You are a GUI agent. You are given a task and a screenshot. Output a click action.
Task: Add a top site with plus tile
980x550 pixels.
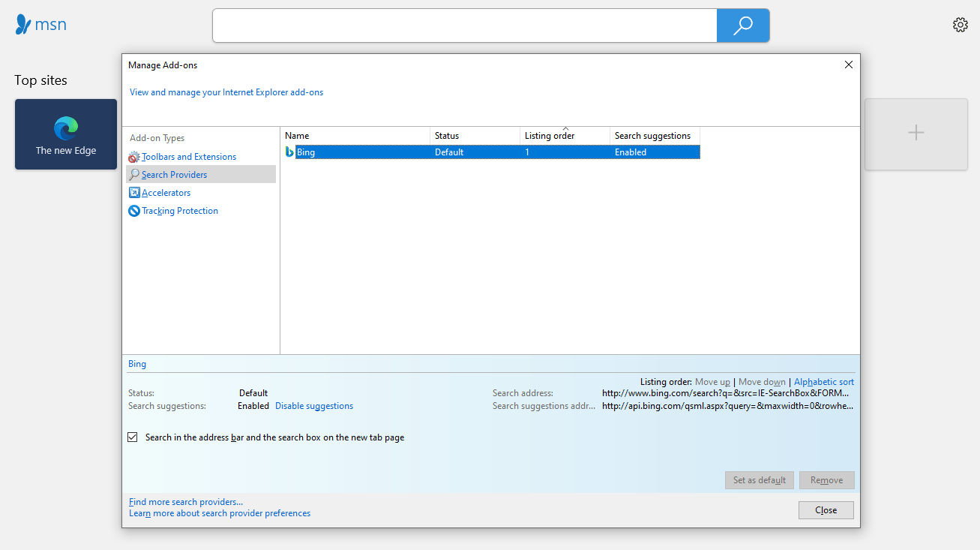click(x=916, y=134)
